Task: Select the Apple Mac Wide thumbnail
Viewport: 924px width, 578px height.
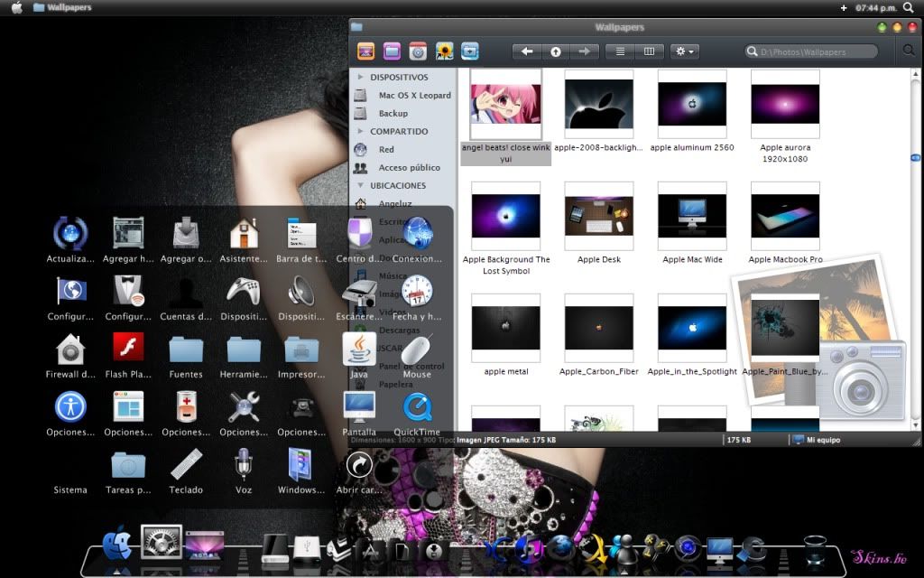Action: coord(692,216)
